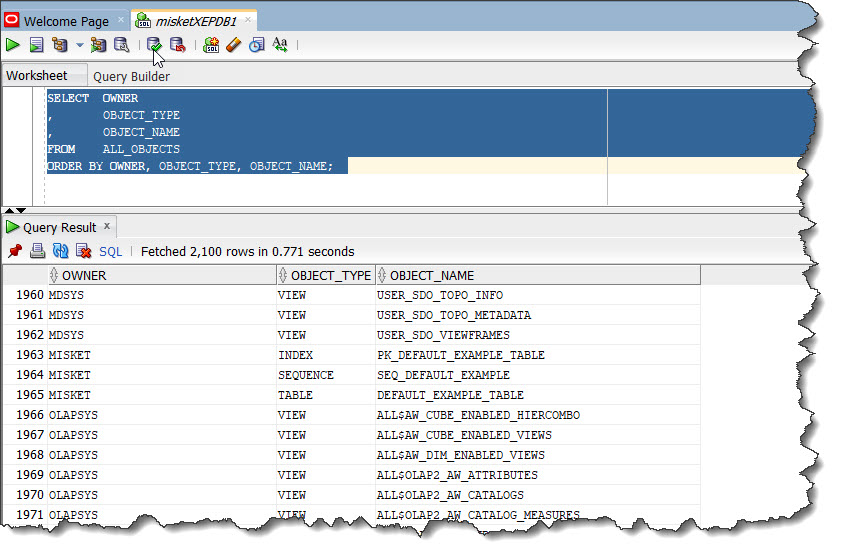Close the Query Result tab
Image resolution: width=841 pixels, height=559 pixels.
107,226
